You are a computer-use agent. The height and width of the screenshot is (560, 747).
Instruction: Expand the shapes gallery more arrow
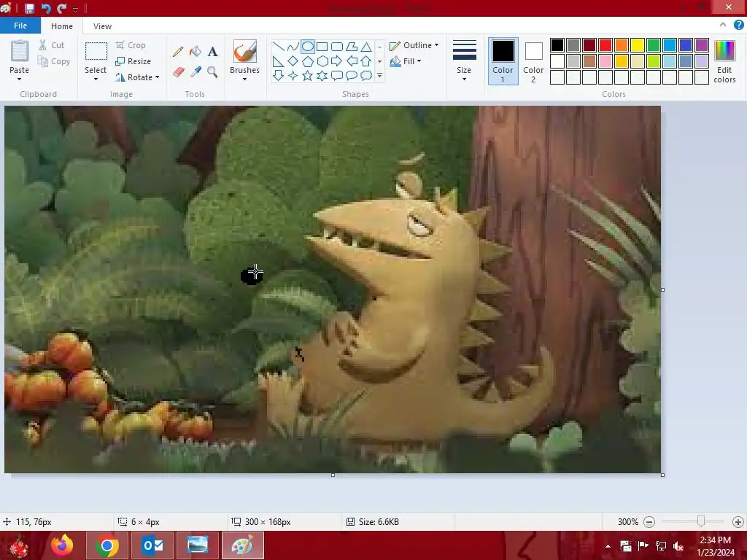pyautogui.click(x=379, y=75)
